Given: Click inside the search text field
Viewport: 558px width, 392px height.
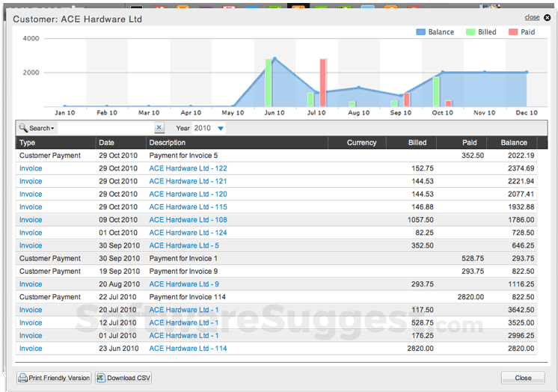Looking at the screenshot, I should point(105,128).
